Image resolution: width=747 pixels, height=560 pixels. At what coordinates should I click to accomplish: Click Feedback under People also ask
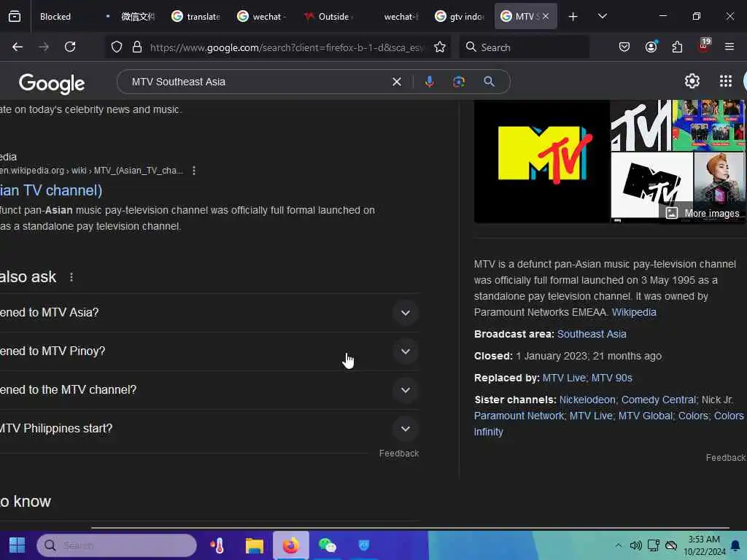point(399,454)
